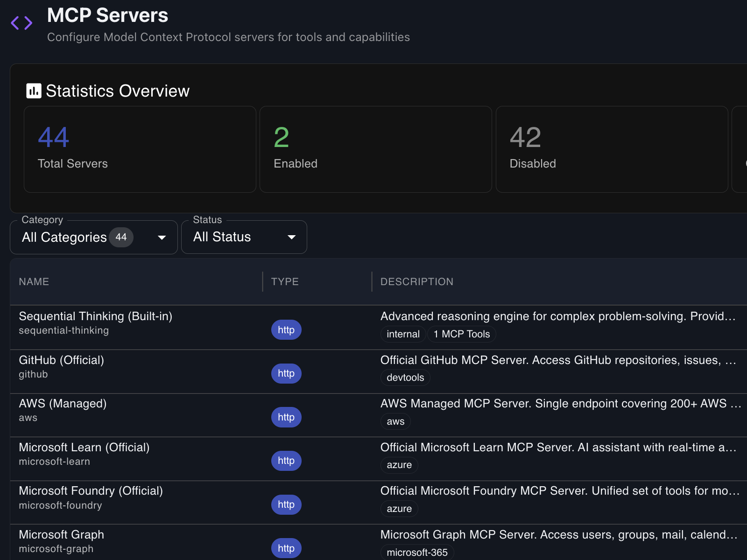This screenshot has width=747, height=560.
Task: Click the Official Microsoft Foundry MCP Server description
Action: click(560, 491)
